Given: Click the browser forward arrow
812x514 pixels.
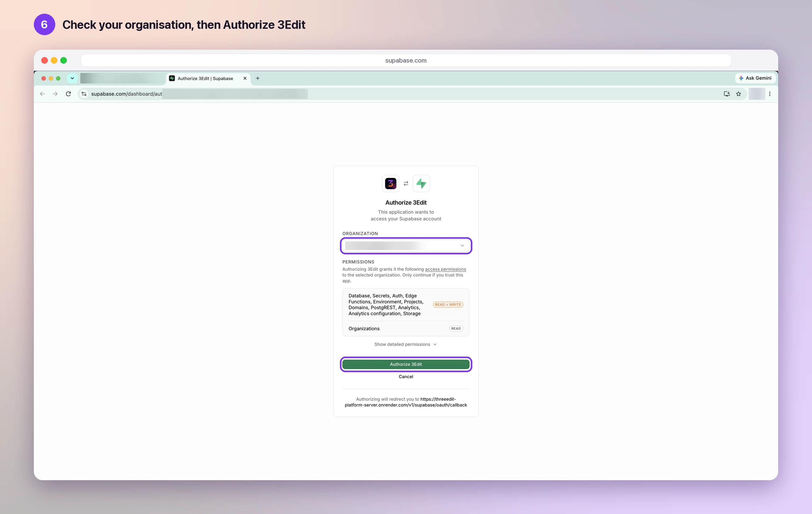Looking at the screenshot, I should 55,94.
